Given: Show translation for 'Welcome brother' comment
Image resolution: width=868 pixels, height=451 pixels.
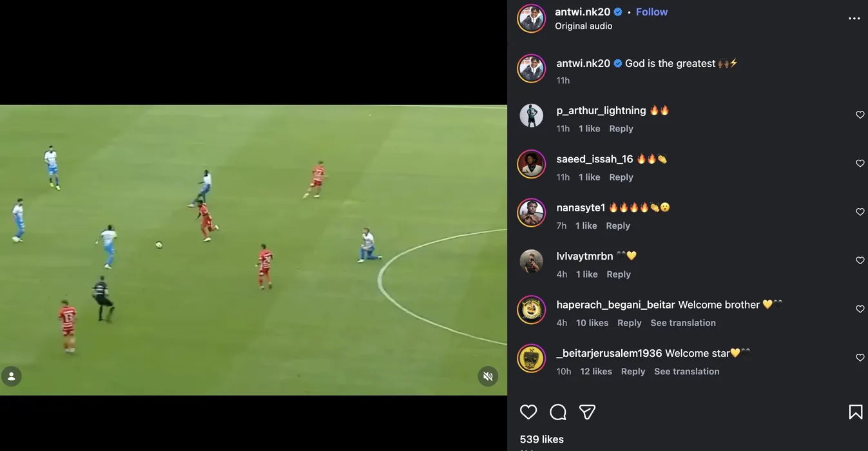Looking at the screenshot, I should [683, 323].
